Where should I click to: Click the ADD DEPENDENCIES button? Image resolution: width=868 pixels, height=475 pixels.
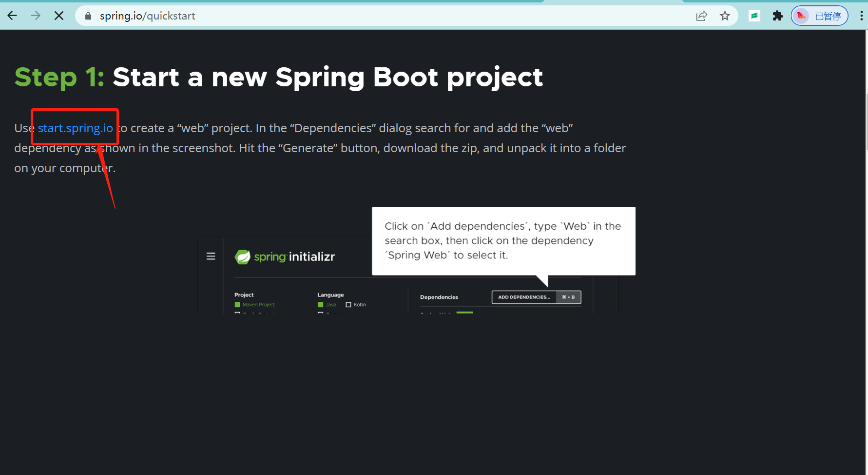tap(524, 297)
